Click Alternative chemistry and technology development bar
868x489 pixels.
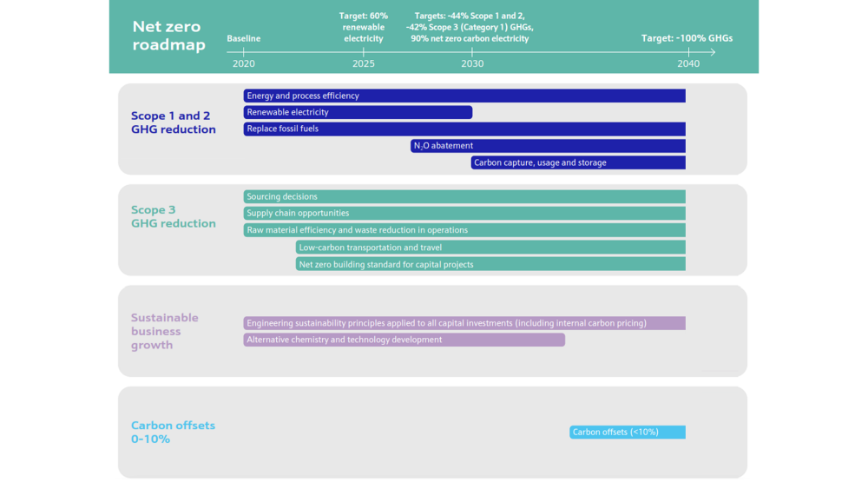[x=404, y=340]
